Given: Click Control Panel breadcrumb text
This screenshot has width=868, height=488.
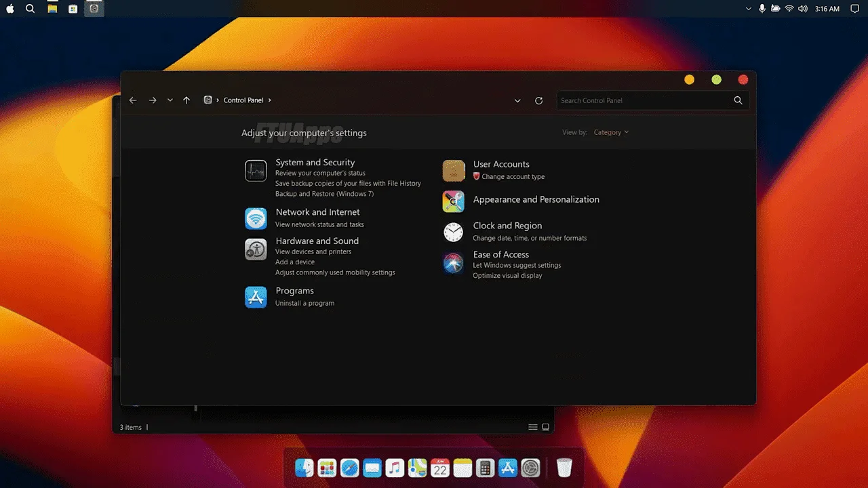Looking at the screenshot, I should (243, 100).
